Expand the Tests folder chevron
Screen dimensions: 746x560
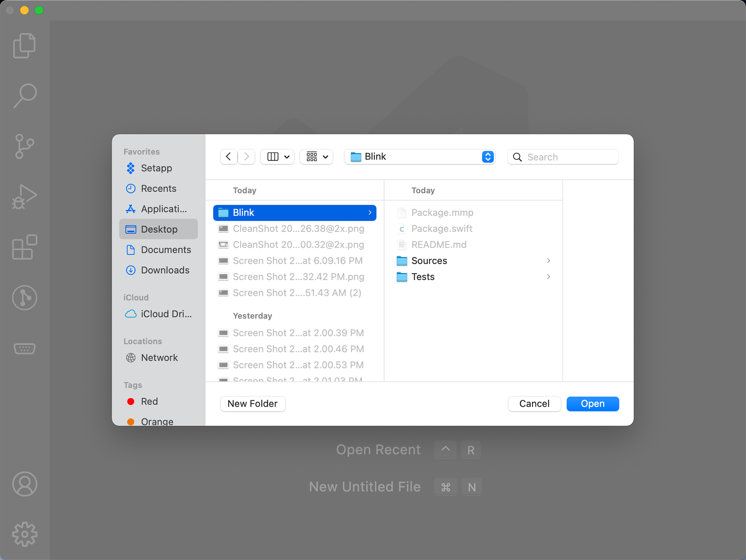548,277
